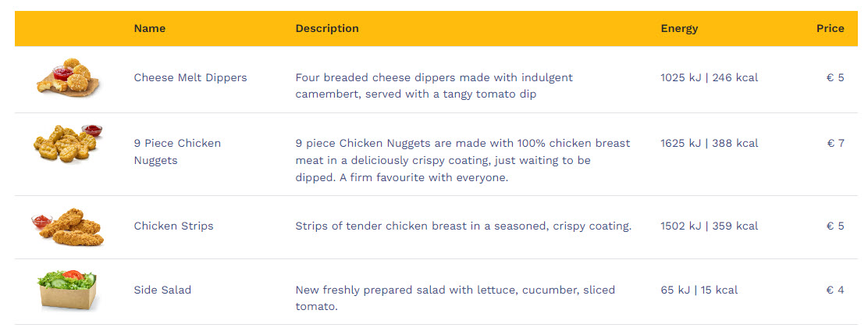Click the Side Salad product image
Image resolution: width=868 pixels, height=335 pixels.
tap(67, 290)
